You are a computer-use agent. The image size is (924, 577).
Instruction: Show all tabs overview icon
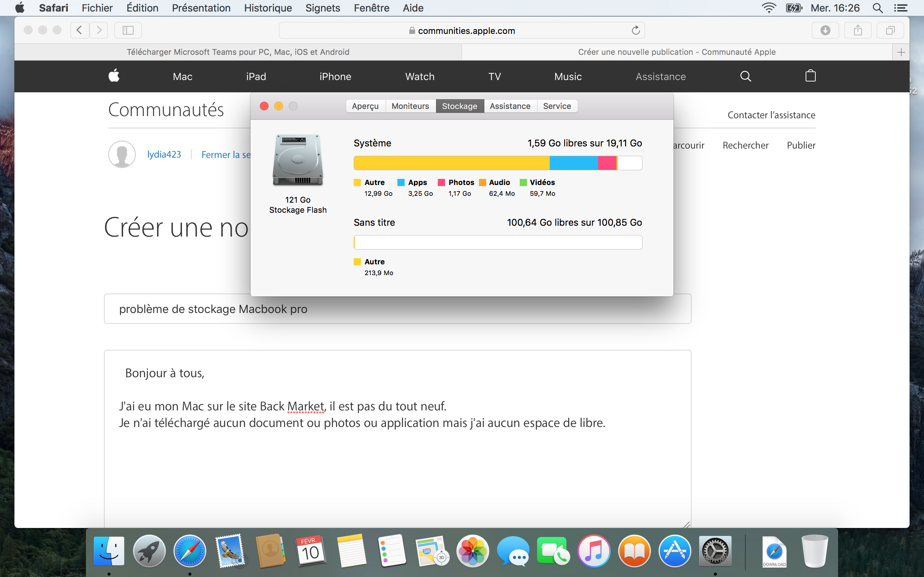coord(890,30)
